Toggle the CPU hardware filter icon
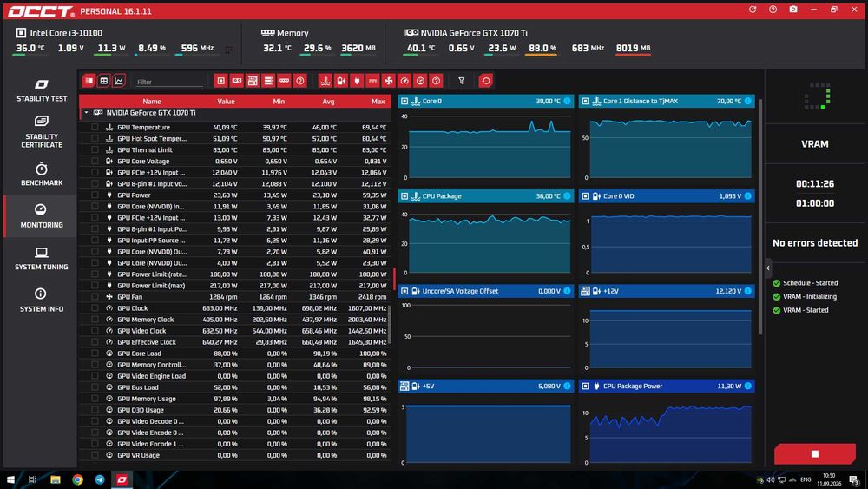Screen dimensions: 868x489 point(220,81)
